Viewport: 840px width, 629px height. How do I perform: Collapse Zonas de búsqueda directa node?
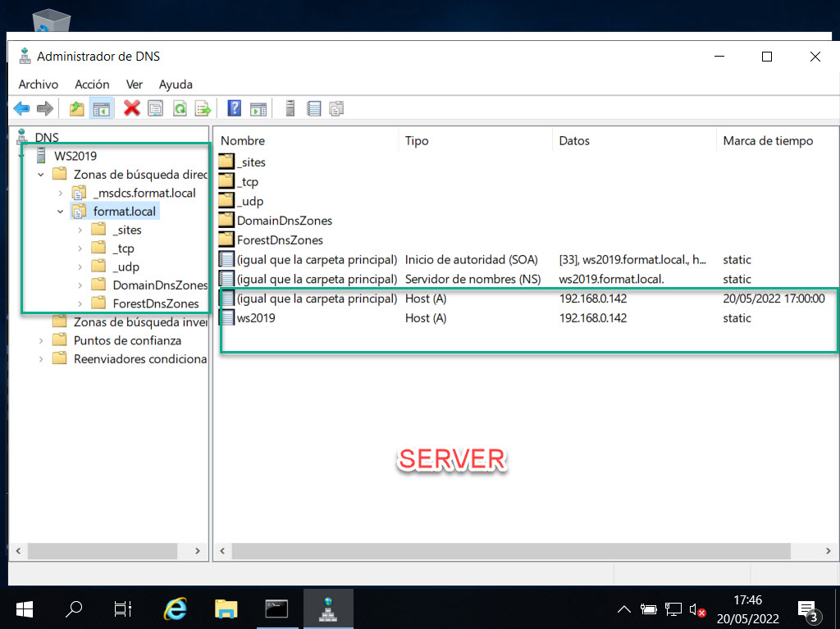pos(41,175)
